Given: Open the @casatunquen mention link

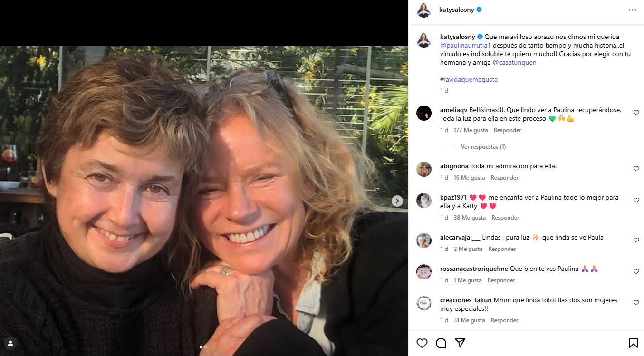Looking at the screenshot, I should pyautogui.click(x=514, y=62).
